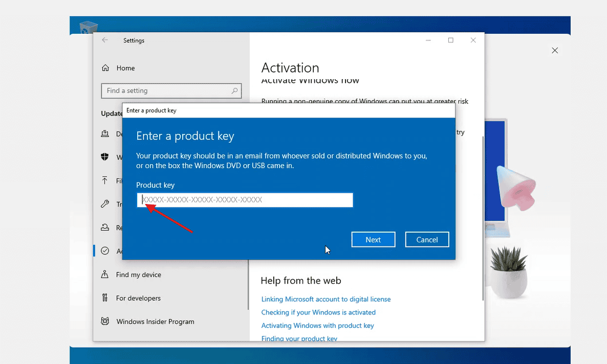Click the Activation checkmark icon in sidebar
Viewport: 607px width, 364px height.
[105, 251]
